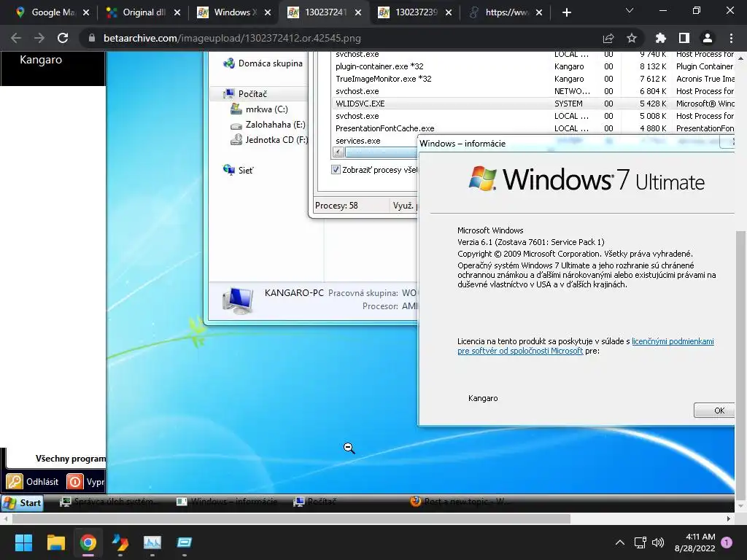Open a new browser tab
The height and width of the screenshot is (560, 747).
(566, 12)
